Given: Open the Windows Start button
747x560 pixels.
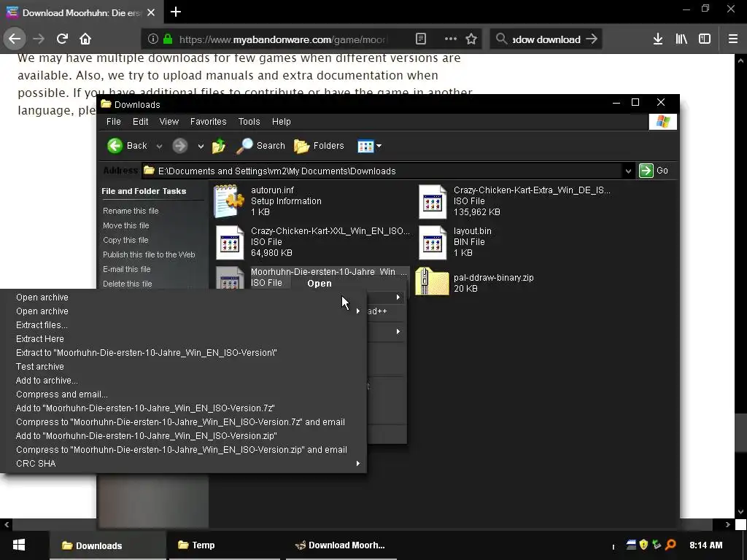Looking at the screenshot, I should coord(18,545).
